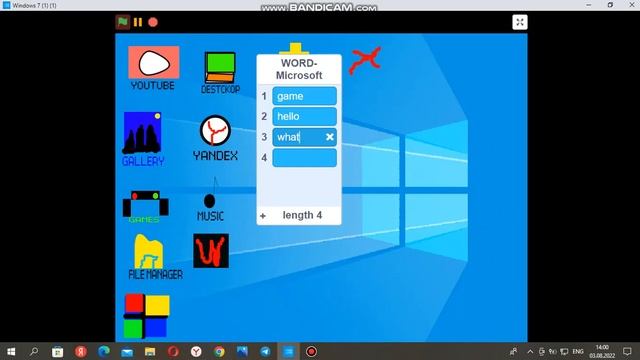The image size is (640, 360).
Task: Toggle the fullscreen stage view button
Action: coord(520,22)
